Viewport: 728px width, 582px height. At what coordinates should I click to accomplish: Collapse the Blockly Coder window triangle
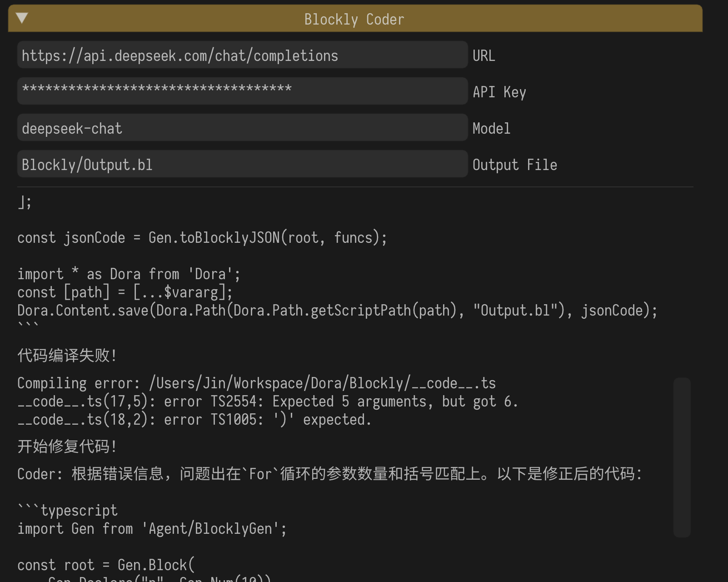point(22,18)
